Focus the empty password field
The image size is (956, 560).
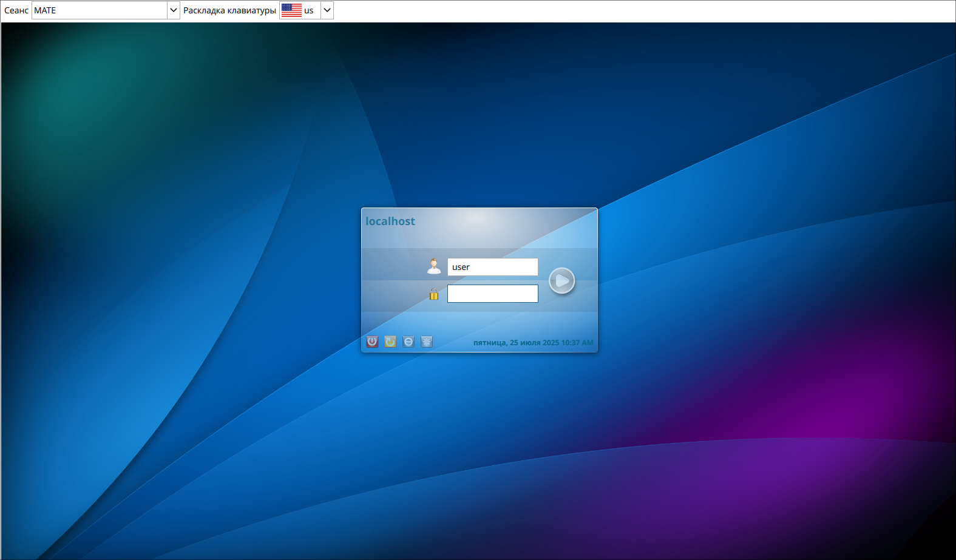click(493, 294)
